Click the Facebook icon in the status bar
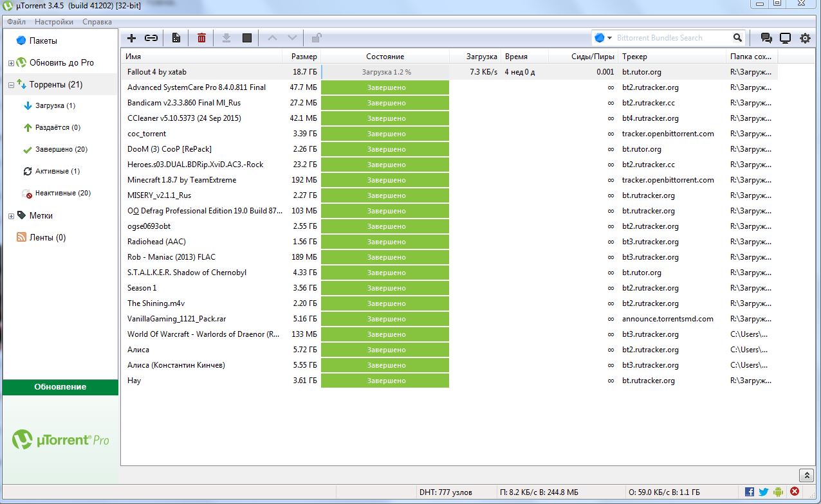 (750, 492)
